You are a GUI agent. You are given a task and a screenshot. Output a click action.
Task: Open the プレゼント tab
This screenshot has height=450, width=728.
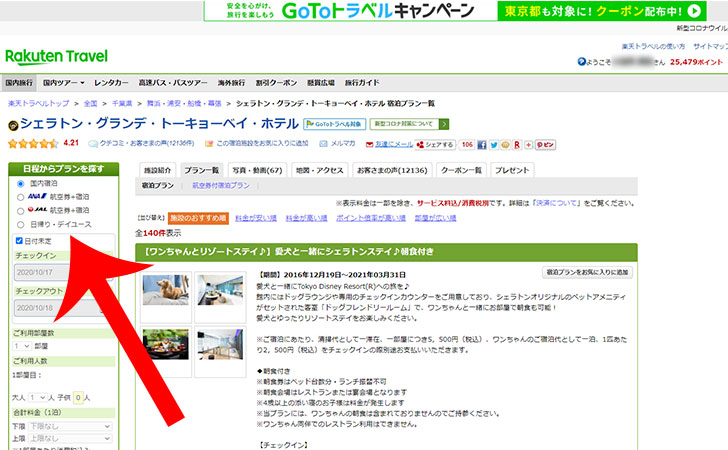click(512, 170)
